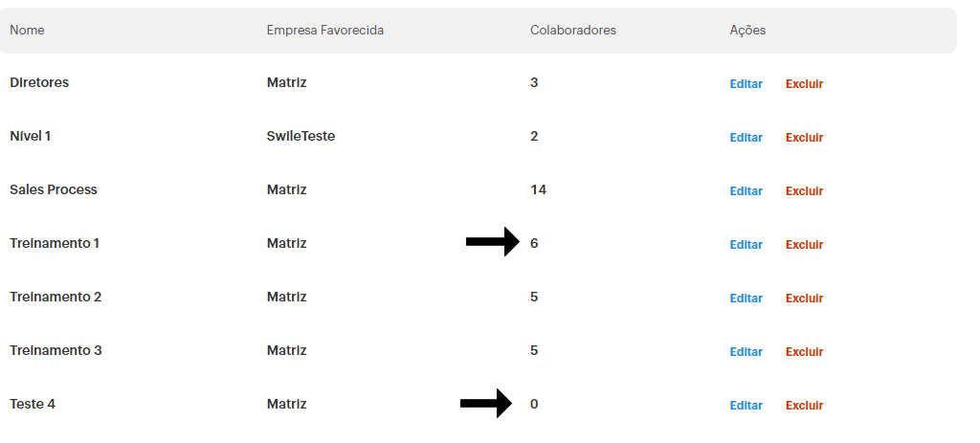This screenshot has height=443, width=980.
Task: Delete the Teste 4 entry
Action: point(804,406)
